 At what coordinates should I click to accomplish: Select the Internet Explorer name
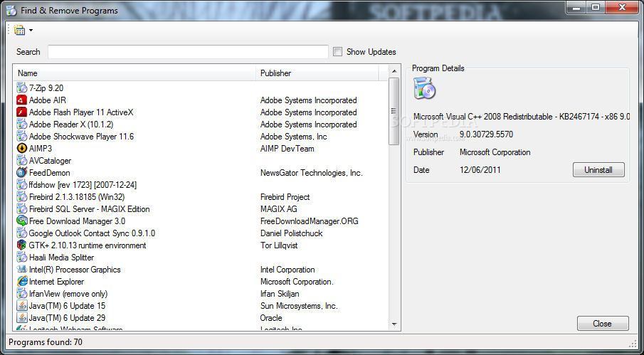(56, 282)
